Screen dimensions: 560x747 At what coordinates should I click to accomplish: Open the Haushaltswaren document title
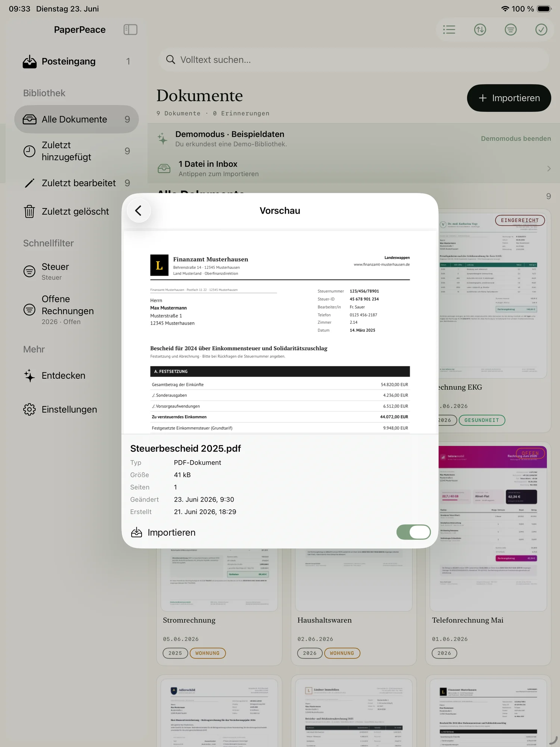(325, 620)
